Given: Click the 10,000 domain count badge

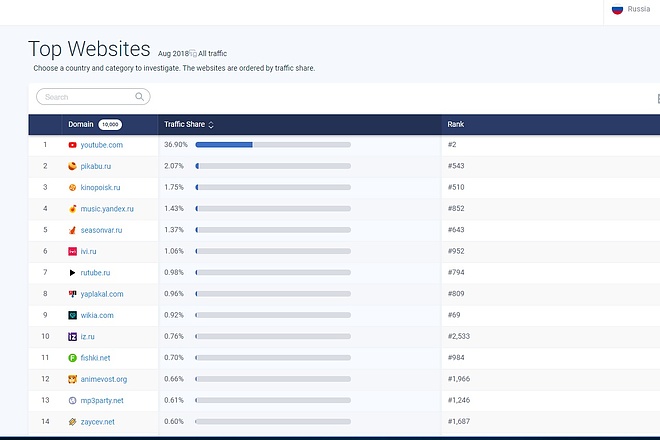Looking at the screenshot, I should point(110,125).
